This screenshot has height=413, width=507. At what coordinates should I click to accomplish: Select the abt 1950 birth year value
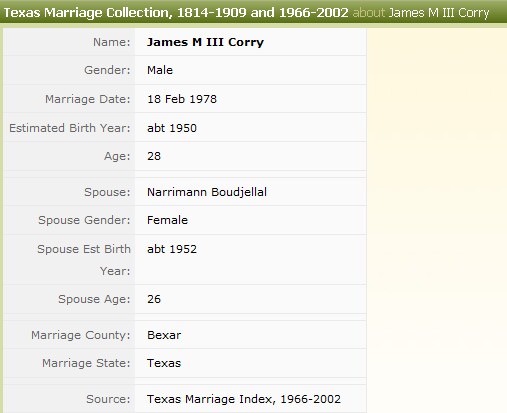click(172, 128)
